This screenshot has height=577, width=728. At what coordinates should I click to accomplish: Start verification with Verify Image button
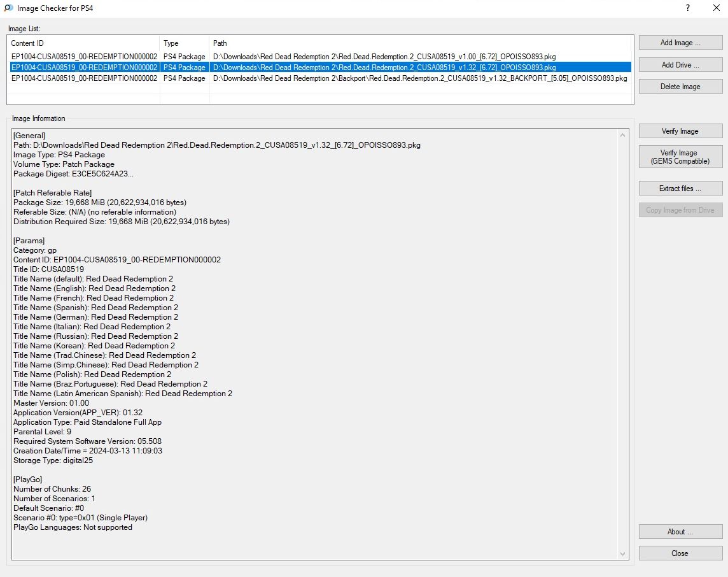tap(680, 131)
